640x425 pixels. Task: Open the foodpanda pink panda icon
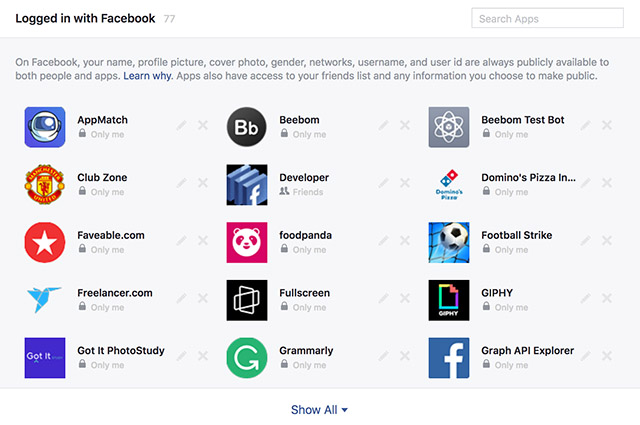pos(247,243)
